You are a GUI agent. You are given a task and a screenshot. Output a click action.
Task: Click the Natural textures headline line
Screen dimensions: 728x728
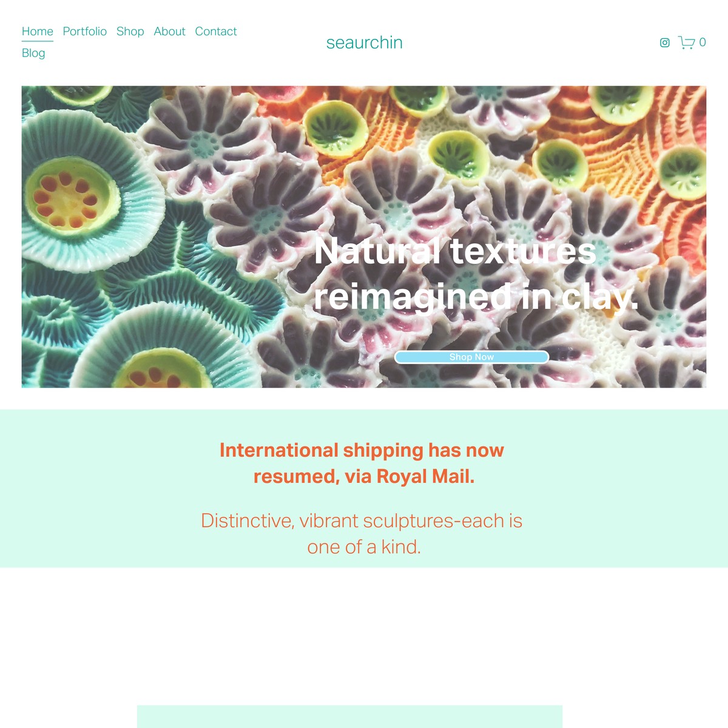[x=455, y=251]
